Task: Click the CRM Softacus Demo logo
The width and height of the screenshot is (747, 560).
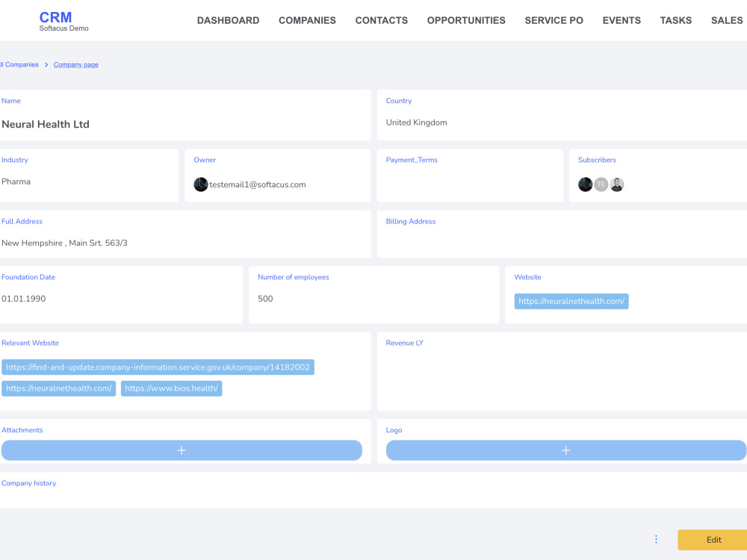Action: click(x=63, y=21)
